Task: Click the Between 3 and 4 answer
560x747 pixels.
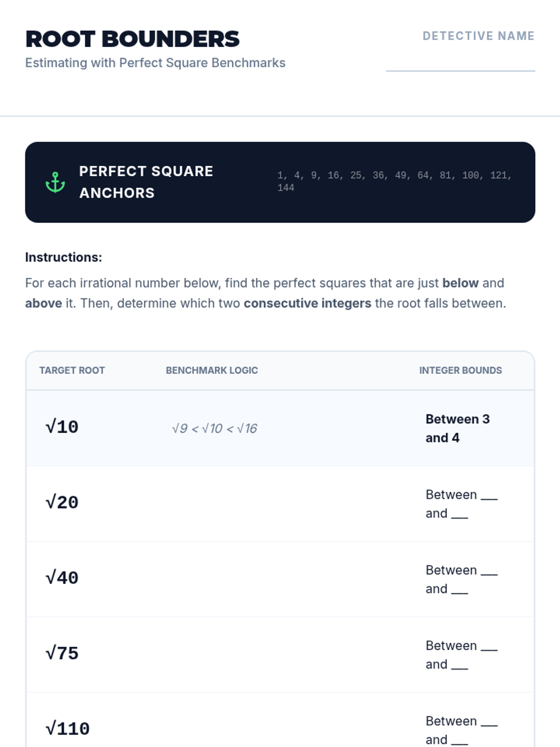Action: (x=457, y=428)
